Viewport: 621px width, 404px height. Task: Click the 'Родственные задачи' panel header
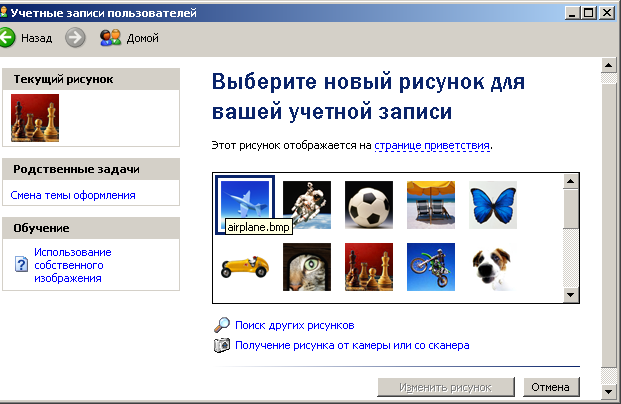tap(91, 169)
